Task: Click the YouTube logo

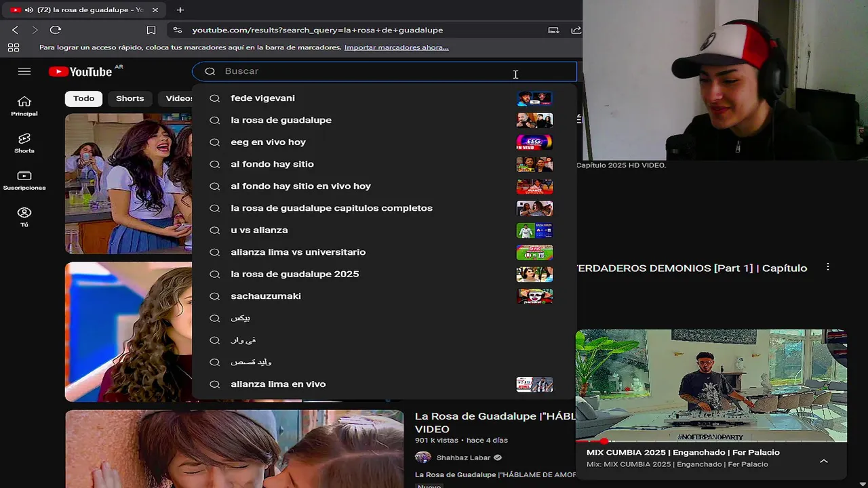Action: point(80,71)
